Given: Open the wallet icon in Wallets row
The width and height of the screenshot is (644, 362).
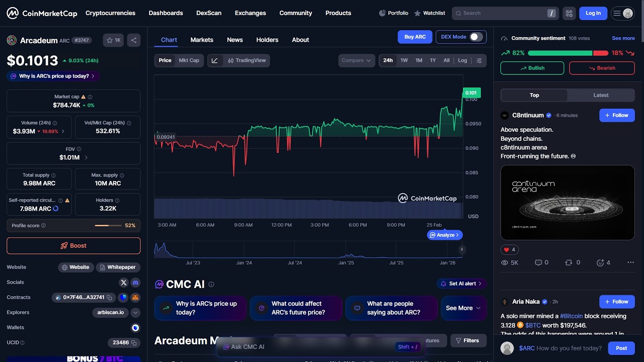Looking at the screenshot, I should (135, 328).
